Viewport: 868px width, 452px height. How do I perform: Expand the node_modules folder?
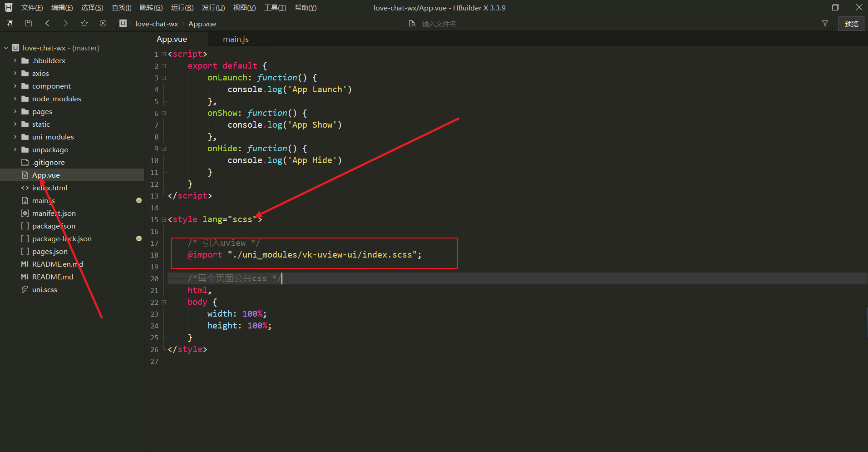pyautogui.click(x=15, y=99)
